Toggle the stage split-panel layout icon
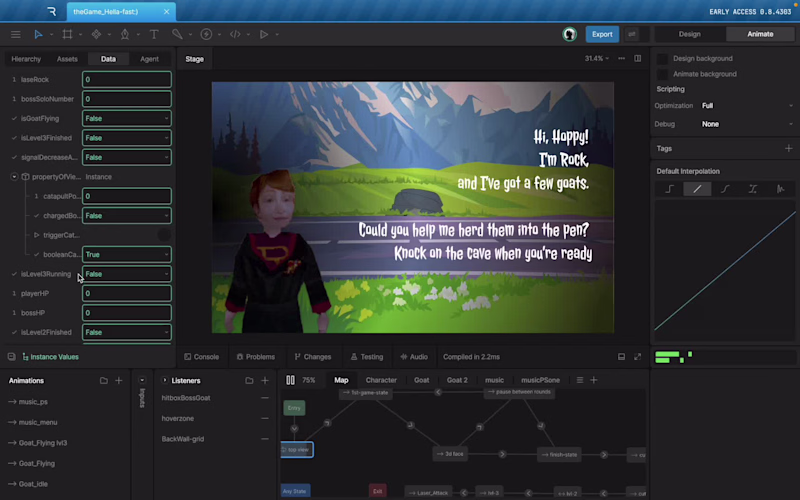 pos(638,59)
